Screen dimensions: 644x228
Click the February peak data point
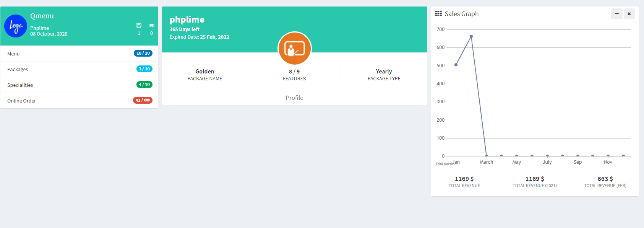coord(471,36)
